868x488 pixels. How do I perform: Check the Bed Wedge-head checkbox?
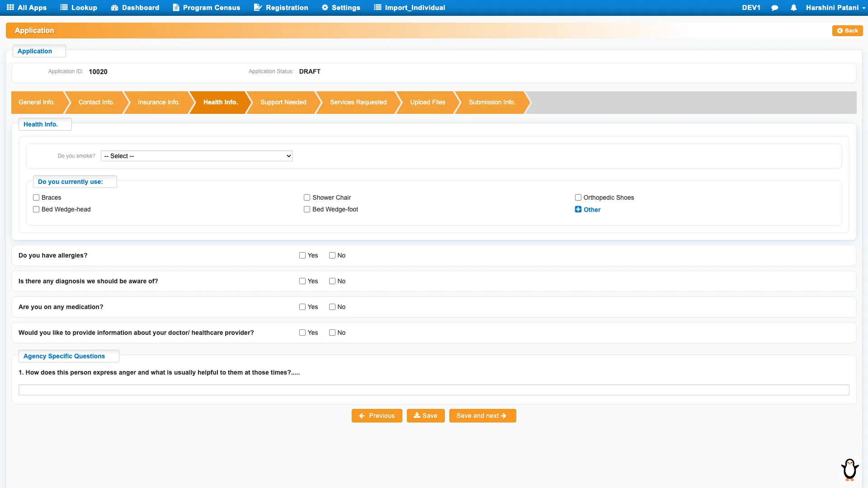tap(36, 209)
